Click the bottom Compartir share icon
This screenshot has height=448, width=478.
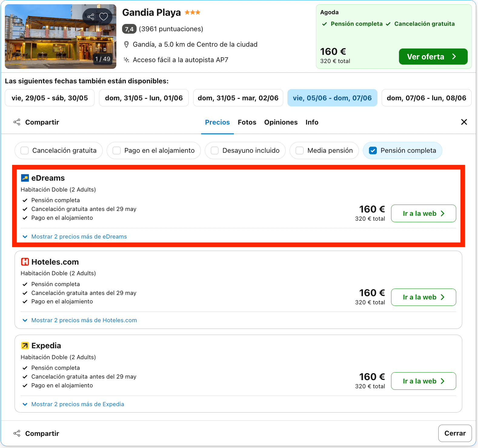point(17,433)
